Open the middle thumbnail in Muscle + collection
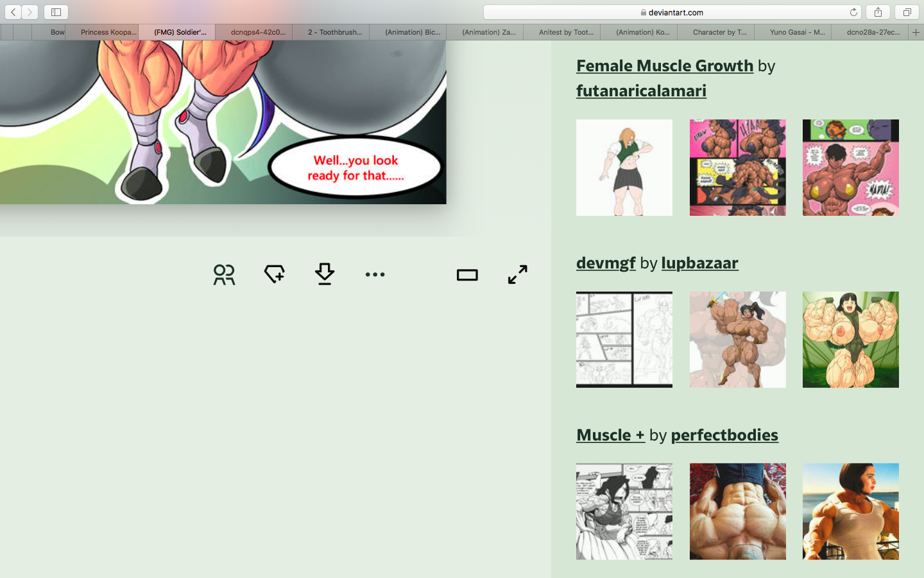 (738, 511)
